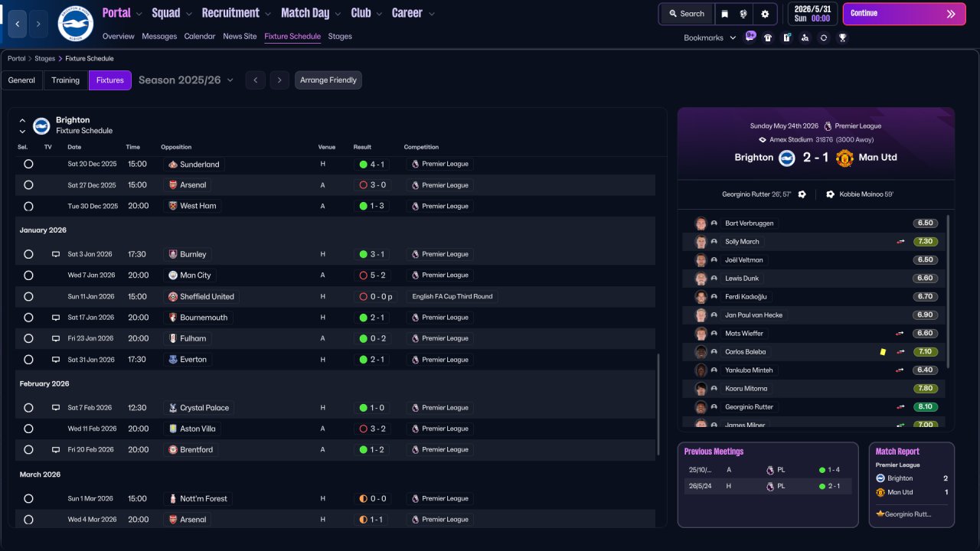Screen dimensions: 980x551
Task: Switch to the Training tab
Action: [x=66, y=80]
